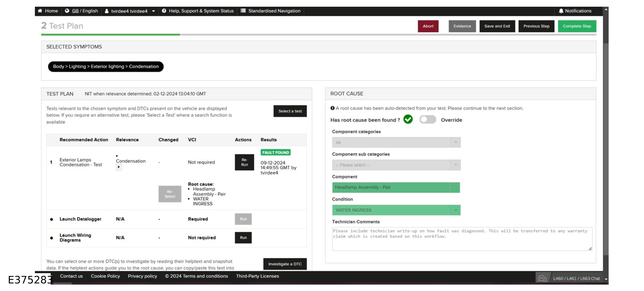Open the tvirdee4 user dropdown menu

[154, 11]
